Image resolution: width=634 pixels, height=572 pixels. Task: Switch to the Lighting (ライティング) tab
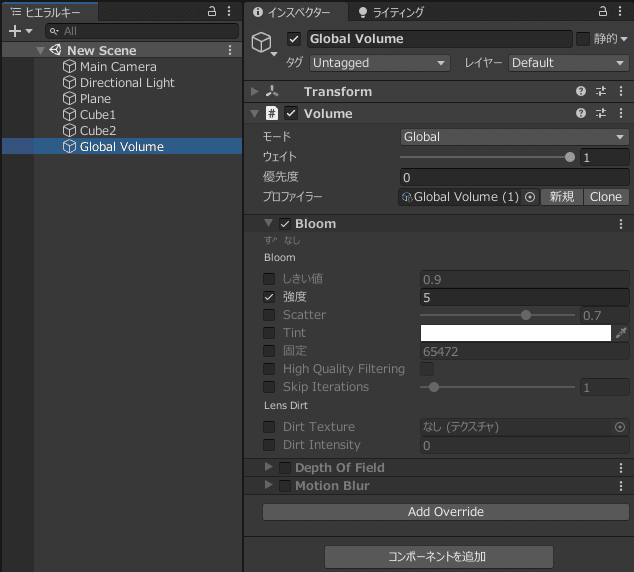tap(391, 13)
